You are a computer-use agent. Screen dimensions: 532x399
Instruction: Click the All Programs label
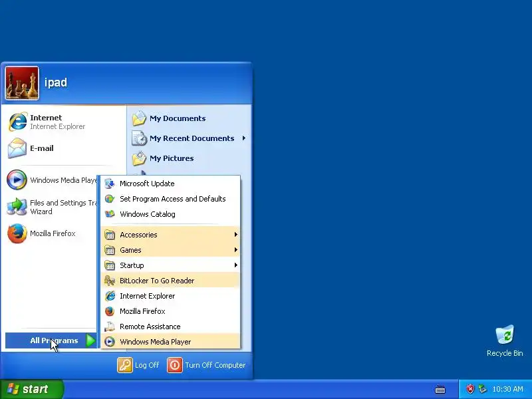(x=54, y=340)
